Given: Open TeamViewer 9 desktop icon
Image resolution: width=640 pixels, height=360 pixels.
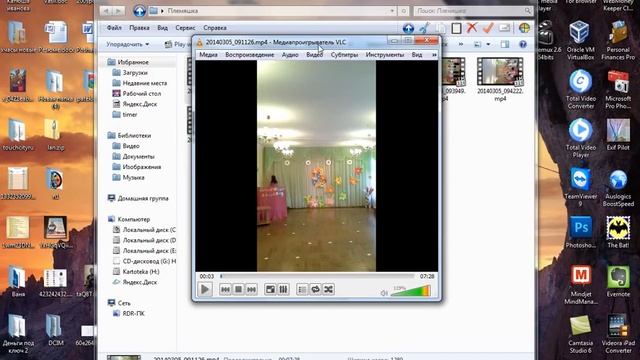Looking at the screenshot, I should click(x=580, y=187).
